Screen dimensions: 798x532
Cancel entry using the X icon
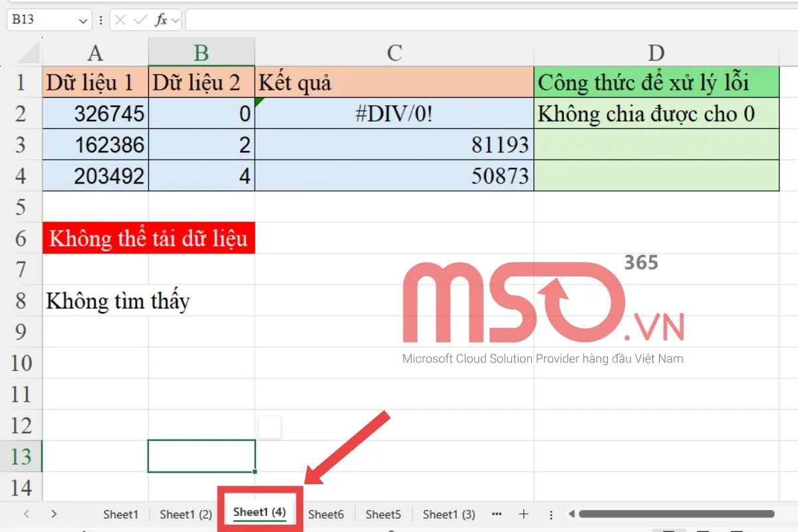tap(120, 19)
